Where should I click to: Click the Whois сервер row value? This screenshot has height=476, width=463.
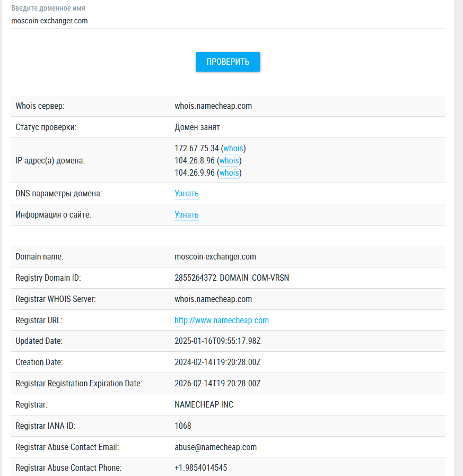(x=213, y=106)
